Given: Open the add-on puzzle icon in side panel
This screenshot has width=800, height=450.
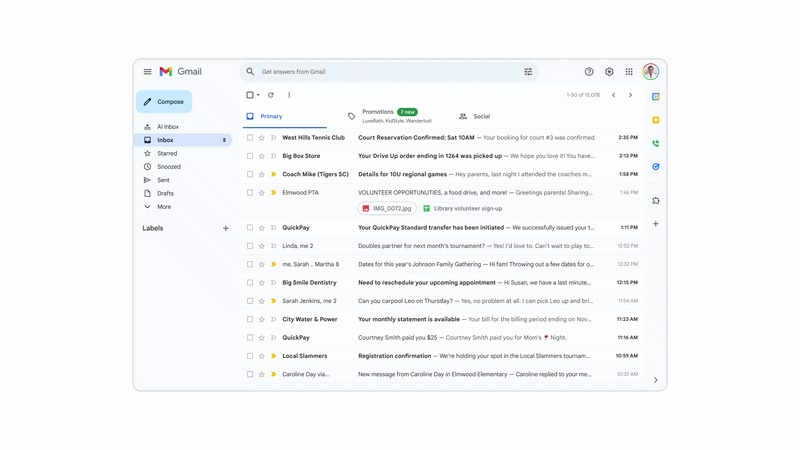Looking at the screenshot, I should 656,201.
